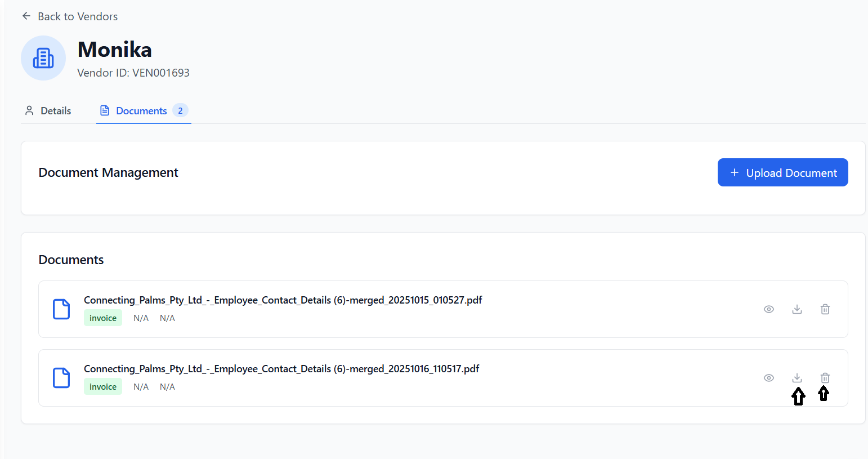Click the vendor building avatar icon
The width and height of the screenshot is (868, 459).
43,58
